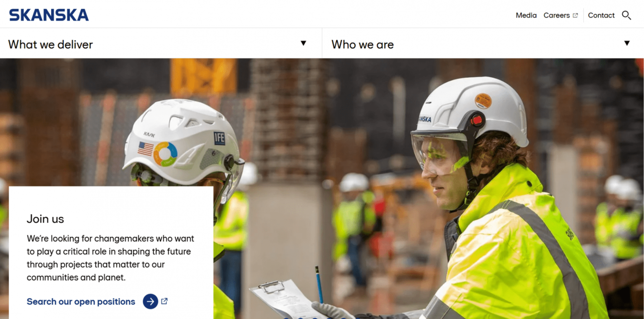Click external-link icon after open positions arrow
The height and width of the screenshot is (319, 644).
point(164,301)
